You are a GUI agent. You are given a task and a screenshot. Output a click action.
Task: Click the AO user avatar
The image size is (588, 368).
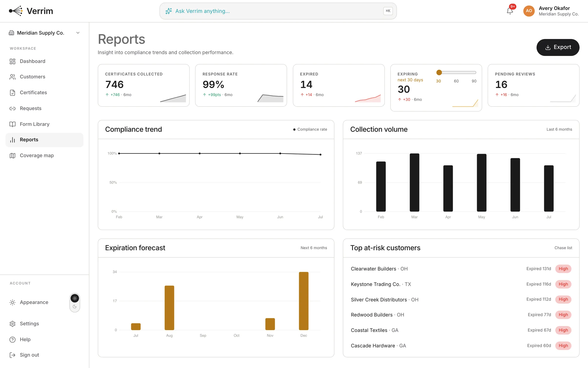(529, 11)
